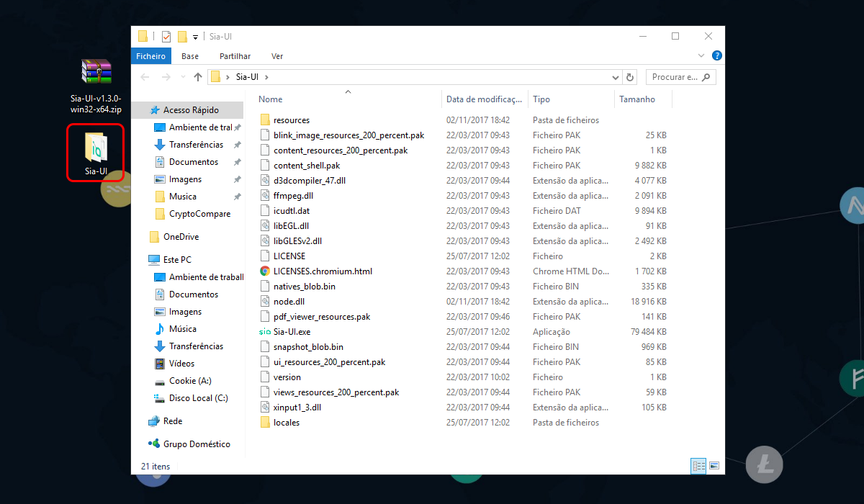
Task: Click the Disco Local (C:) drive icon
Action: point(160,398)
